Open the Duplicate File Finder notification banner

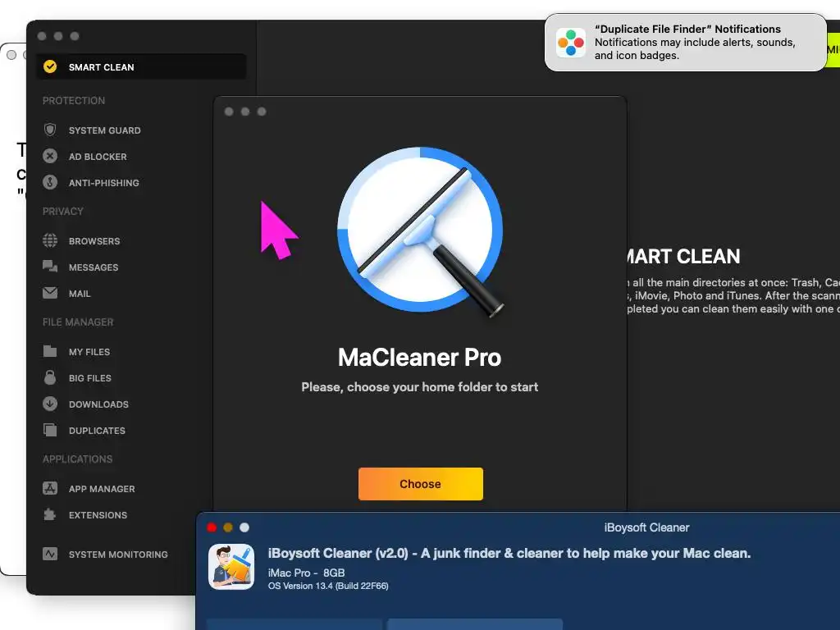click(685, 43)
